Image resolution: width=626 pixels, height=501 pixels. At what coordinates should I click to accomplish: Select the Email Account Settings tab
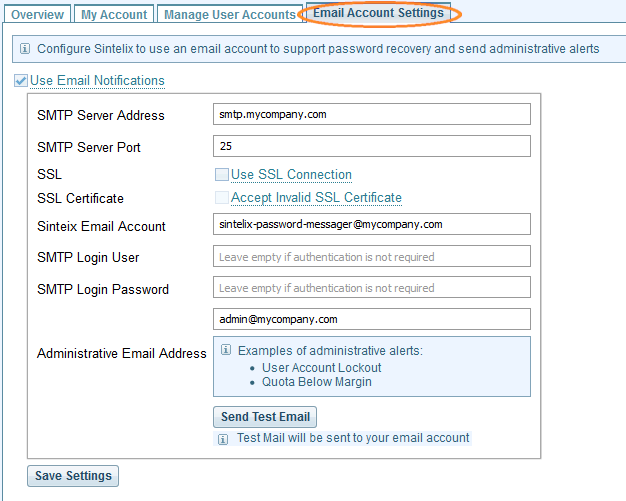(378, 13)
